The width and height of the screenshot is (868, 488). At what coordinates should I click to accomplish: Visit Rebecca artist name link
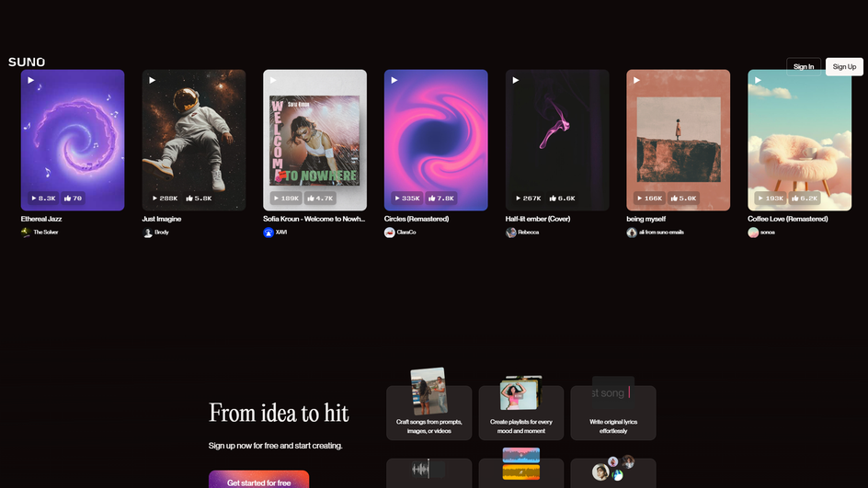(529, 233)
